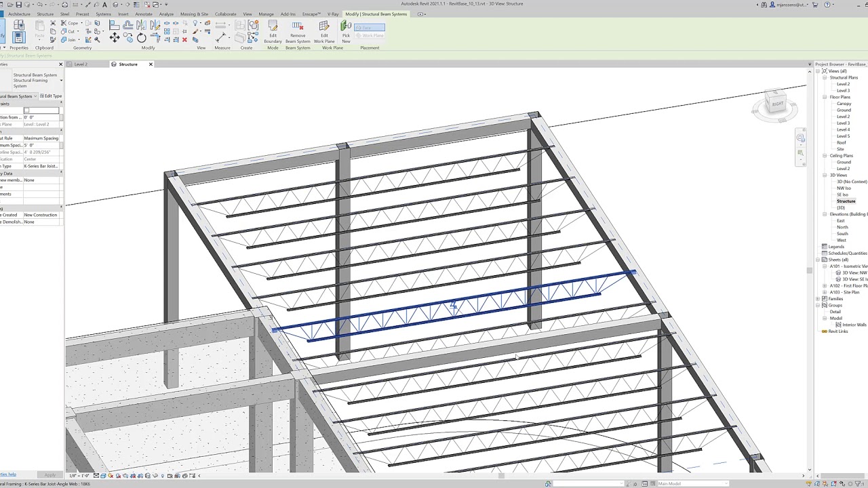Click the Text tool in quick access toolbar
Viewport: 868px width, 488px height.
[104, 5]
